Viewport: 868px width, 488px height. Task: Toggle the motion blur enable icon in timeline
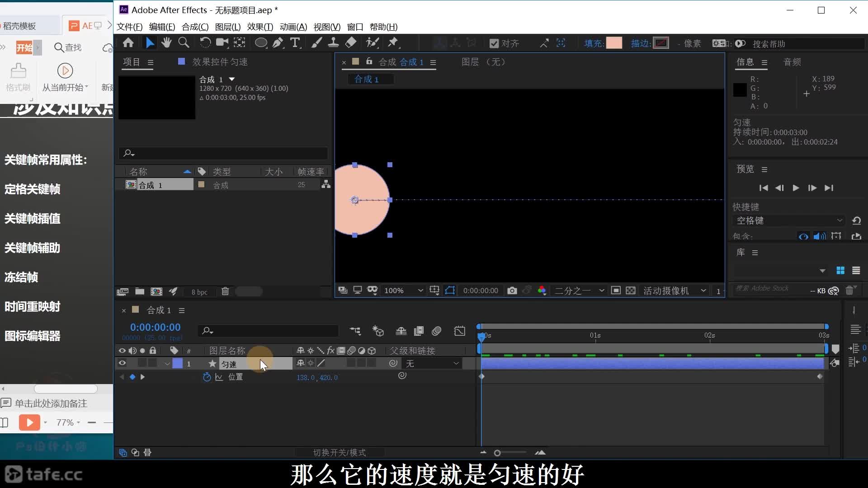436,331
